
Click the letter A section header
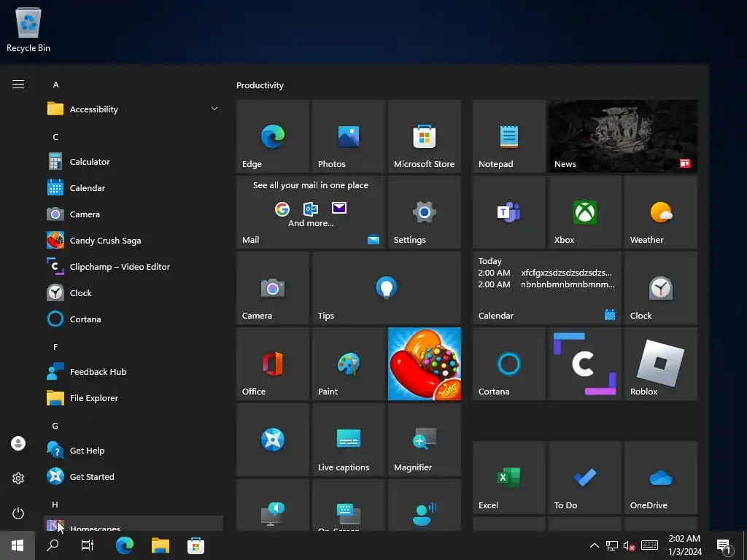coord(55,85)
